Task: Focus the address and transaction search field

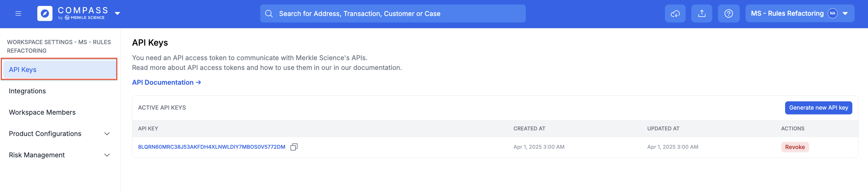Action: (x=393, y=14)
